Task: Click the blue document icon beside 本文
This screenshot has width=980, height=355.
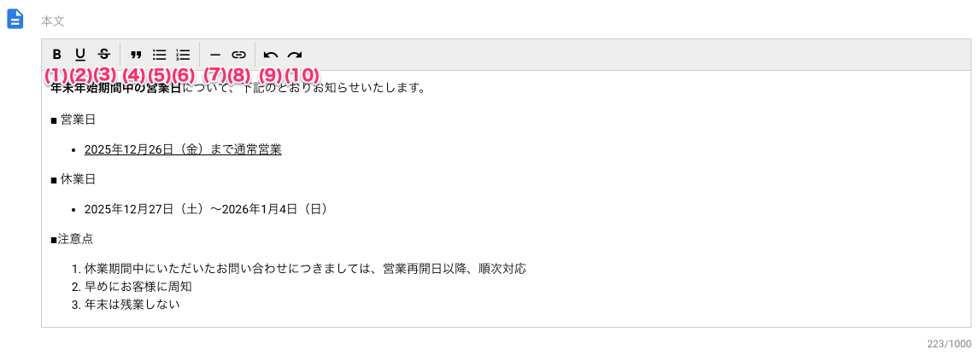Action: pyautogui.click(x=15, y=19)
